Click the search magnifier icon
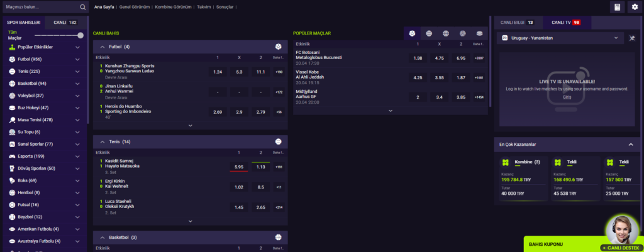 click(x=83, y=7)
